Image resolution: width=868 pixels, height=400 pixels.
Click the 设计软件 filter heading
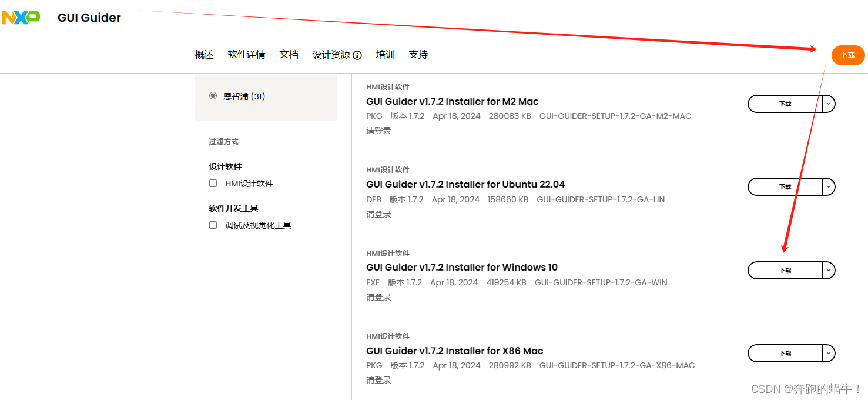225,166
